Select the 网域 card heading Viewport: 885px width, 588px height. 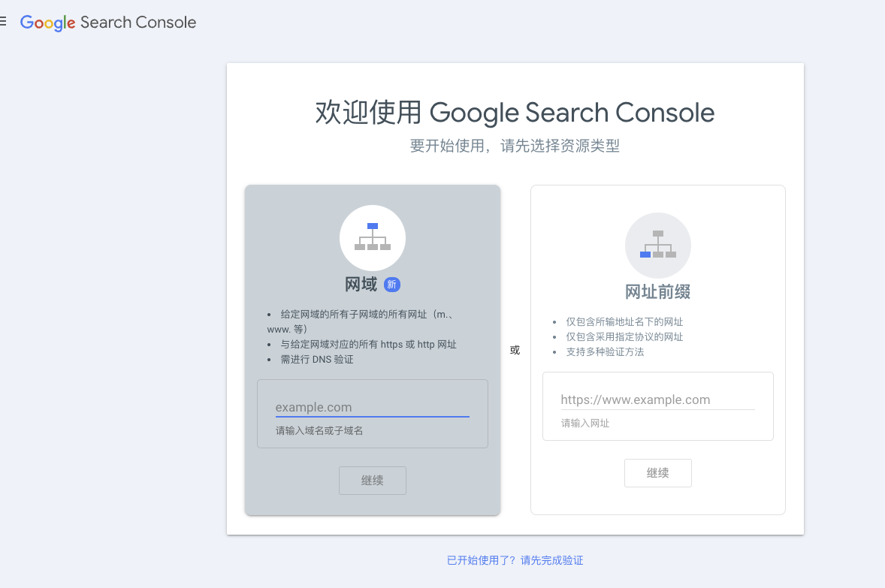point(361,285)
